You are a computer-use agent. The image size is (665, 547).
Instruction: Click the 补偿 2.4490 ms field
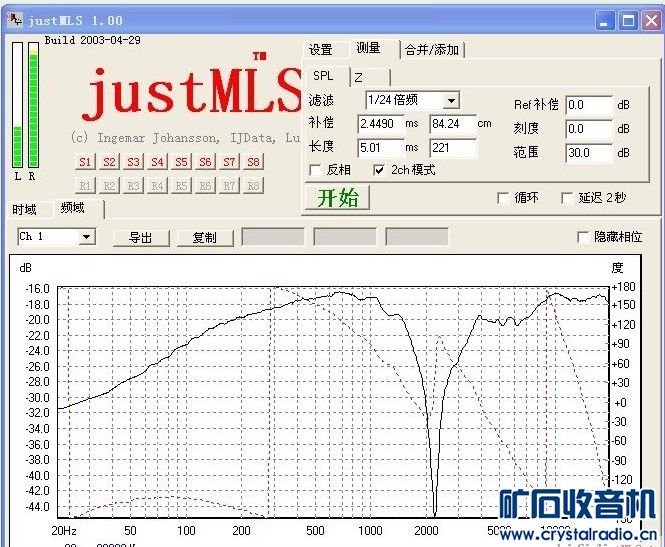pyautogui.click(x=380, y=124)
